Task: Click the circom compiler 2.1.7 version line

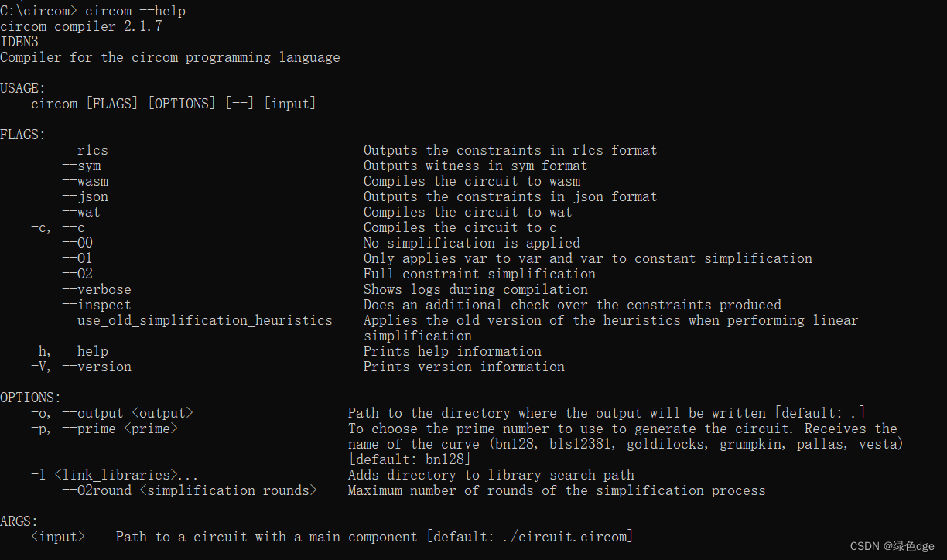Action: pos(81,26)
